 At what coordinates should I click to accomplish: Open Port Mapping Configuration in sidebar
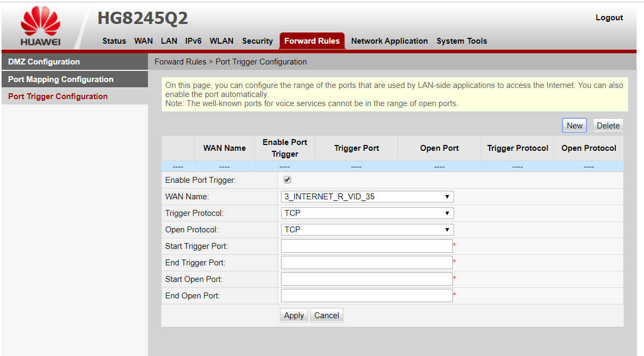[75, 79]
